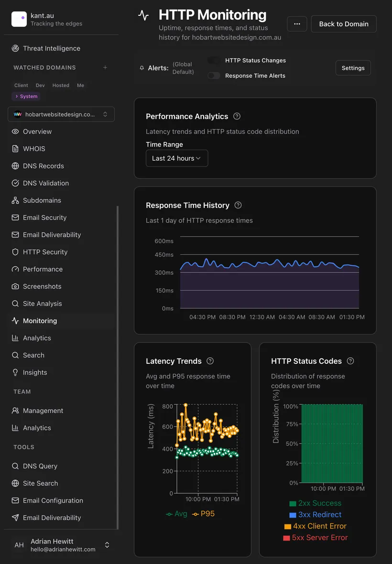Click the Alerts bell icon
392x564 pixels.
142,68
